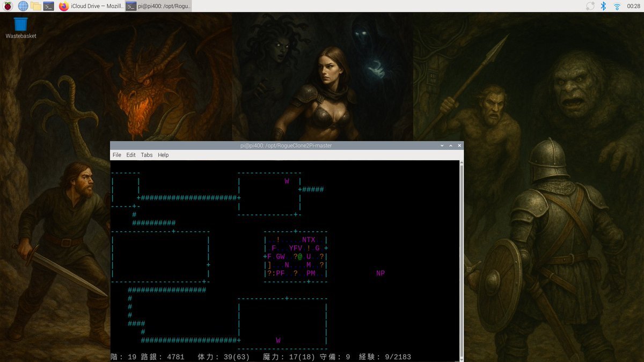The image size is (644, 362).
Task: Click the terminal window's vertical scrollbar
Action: click(461, 261)
